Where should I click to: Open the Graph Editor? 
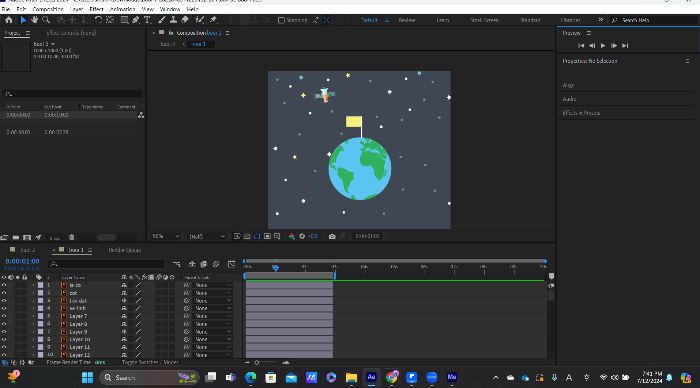231,264
